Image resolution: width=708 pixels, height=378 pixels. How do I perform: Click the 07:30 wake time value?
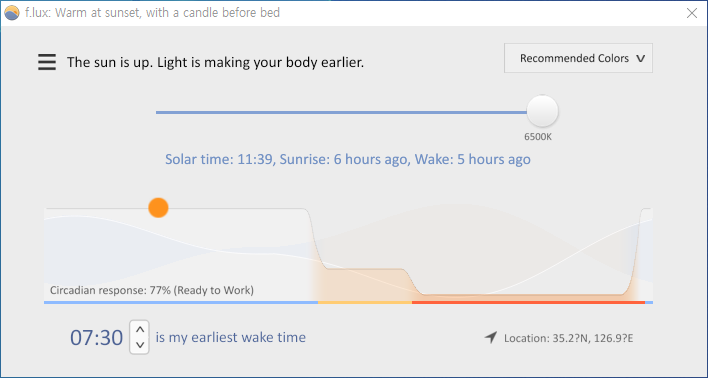coord(96,338)
